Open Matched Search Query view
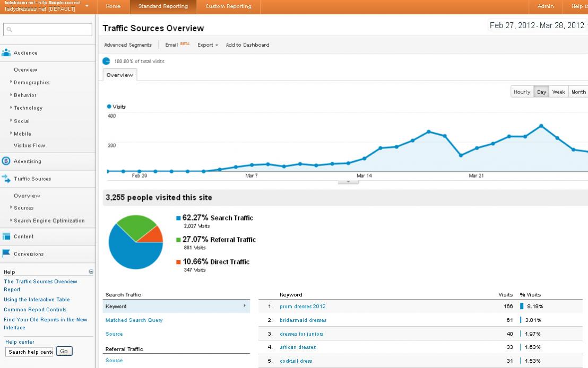The image size is (588, 368). [x=134, y=320]
